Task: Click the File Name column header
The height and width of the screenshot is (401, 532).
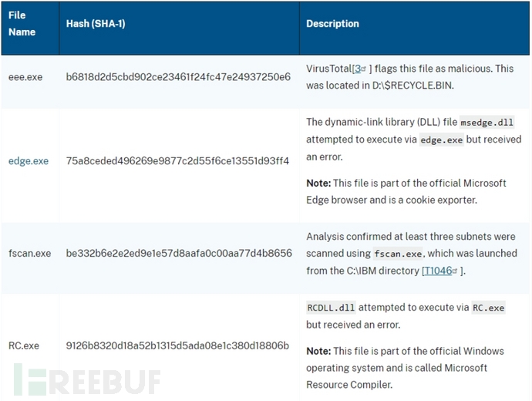Action: (22, 23)
